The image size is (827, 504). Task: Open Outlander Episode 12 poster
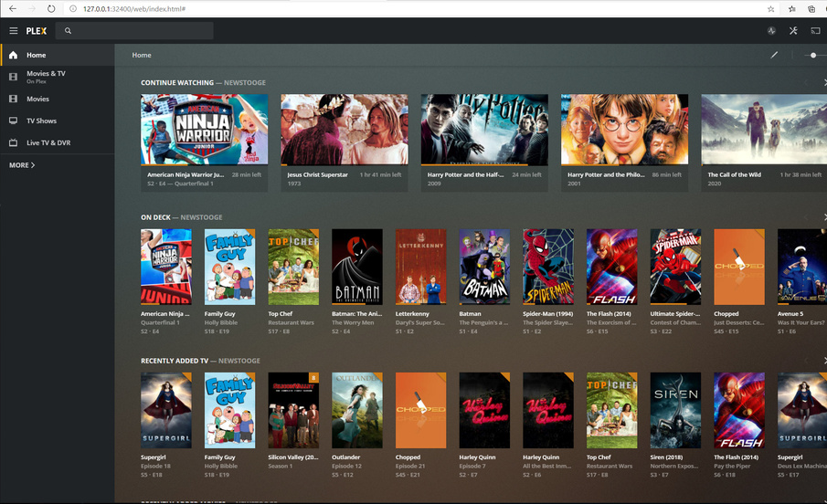click(357, 410)
